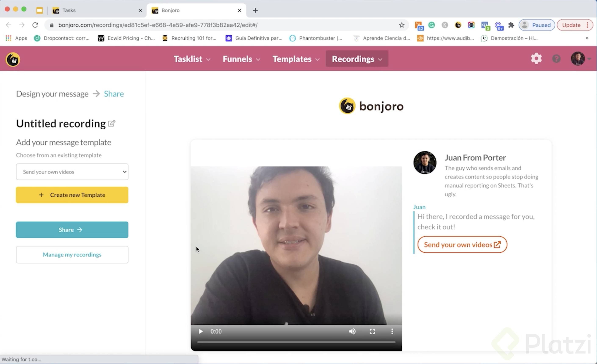Open the help question mark icon
Image resolution: width=597 pixels, height=364 pixels.
(556, 59)
